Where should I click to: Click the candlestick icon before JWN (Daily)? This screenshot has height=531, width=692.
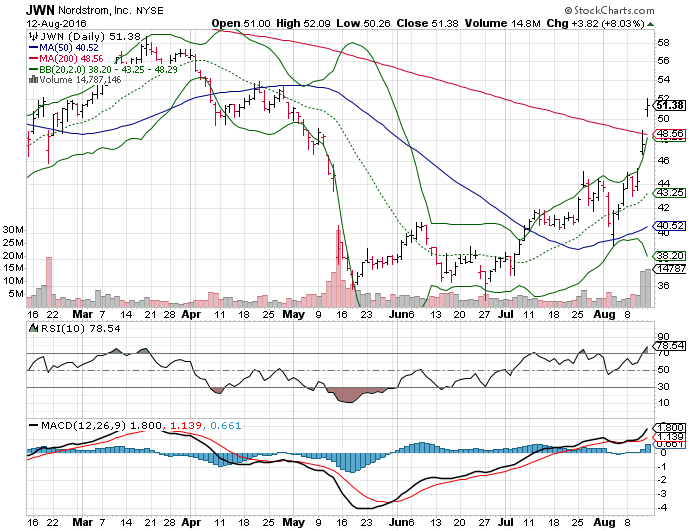33,37
